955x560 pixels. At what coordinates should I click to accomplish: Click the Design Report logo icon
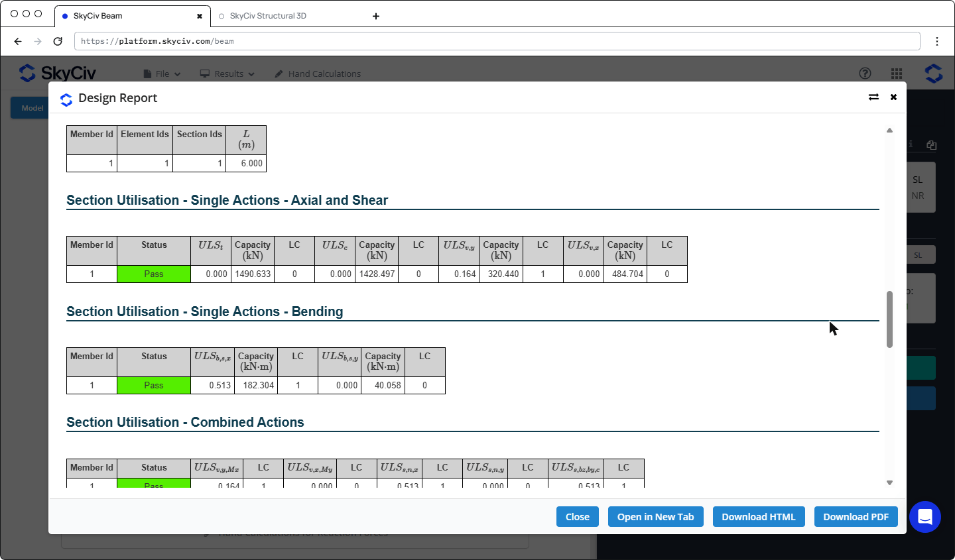click(66, 99)
